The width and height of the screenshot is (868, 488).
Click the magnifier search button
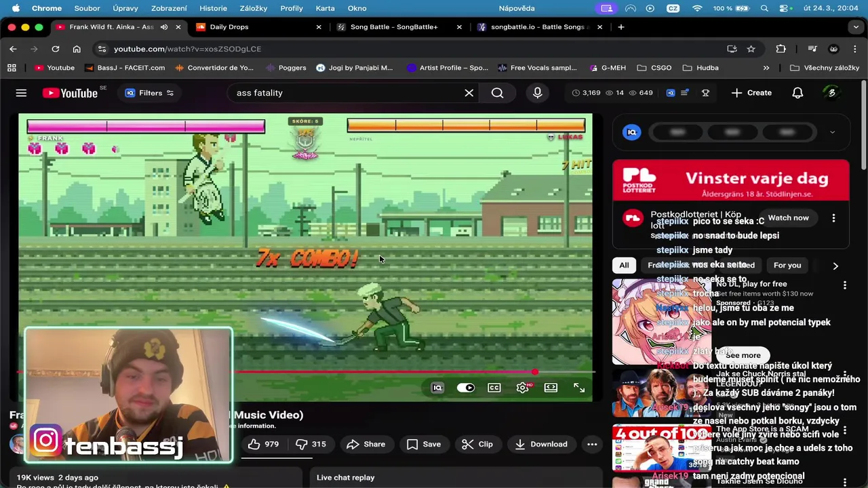pyautogui.click(x=497, y=93)
